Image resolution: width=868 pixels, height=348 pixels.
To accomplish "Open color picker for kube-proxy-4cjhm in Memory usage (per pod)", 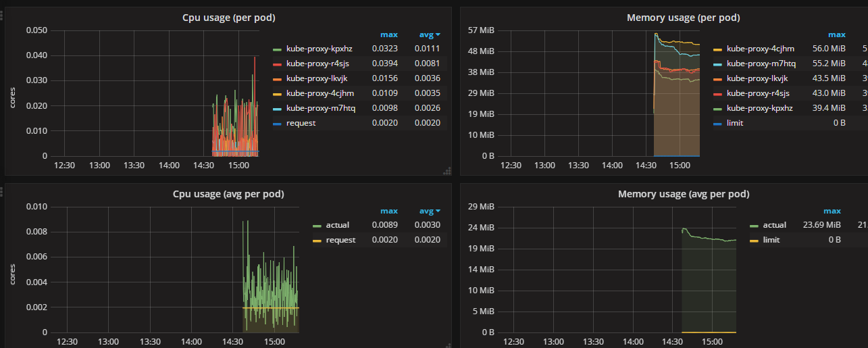I will pyautogui.click(x=717, y=49).
